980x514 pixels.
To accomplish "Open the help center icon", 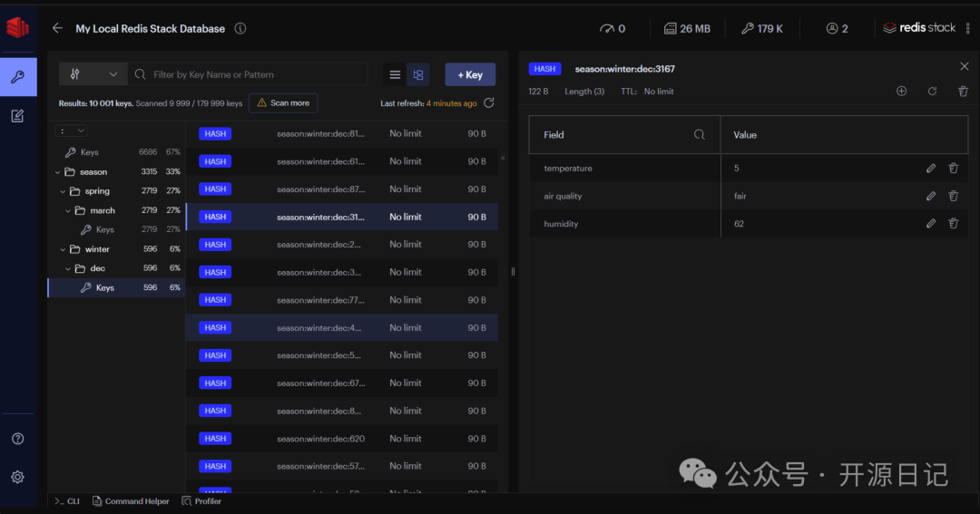I will pos(17,439).
